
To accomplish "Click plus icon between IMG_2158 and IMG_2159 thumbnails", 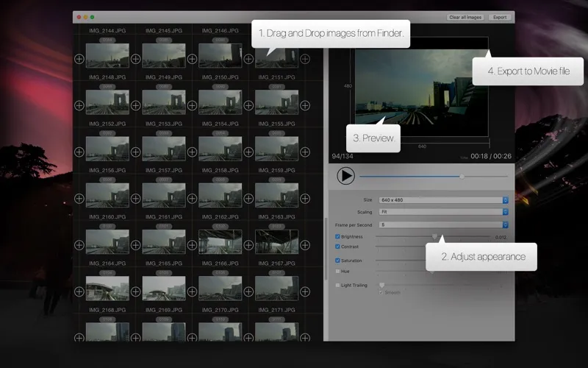I will [x=248, y=199].
